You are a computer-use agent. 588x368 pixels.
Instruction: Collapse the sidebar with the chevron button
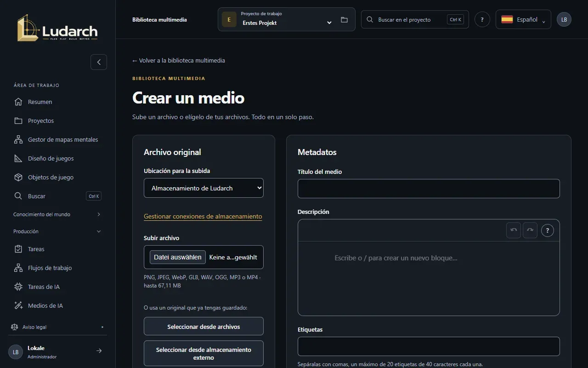(99, 62)
